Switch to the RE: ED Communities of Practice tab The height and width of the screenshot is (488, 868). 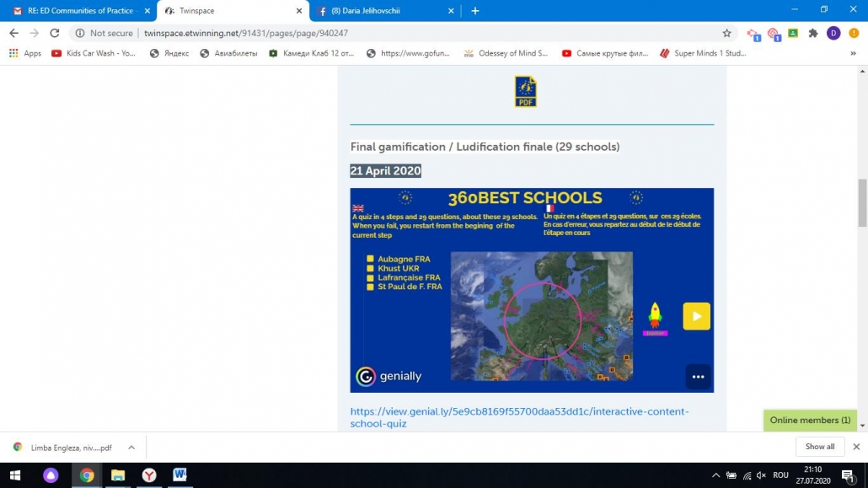(80, 11)
